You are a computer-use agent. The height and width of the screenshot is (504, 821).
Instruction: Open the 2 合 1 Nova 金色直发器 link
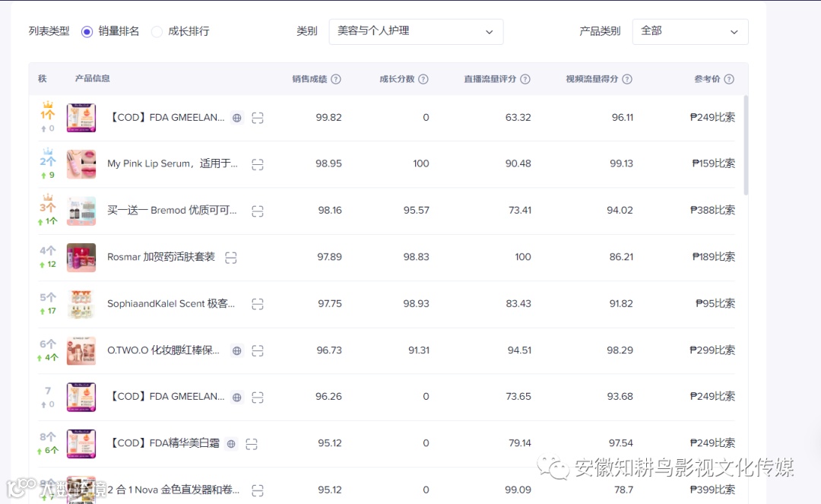point(173,490)
